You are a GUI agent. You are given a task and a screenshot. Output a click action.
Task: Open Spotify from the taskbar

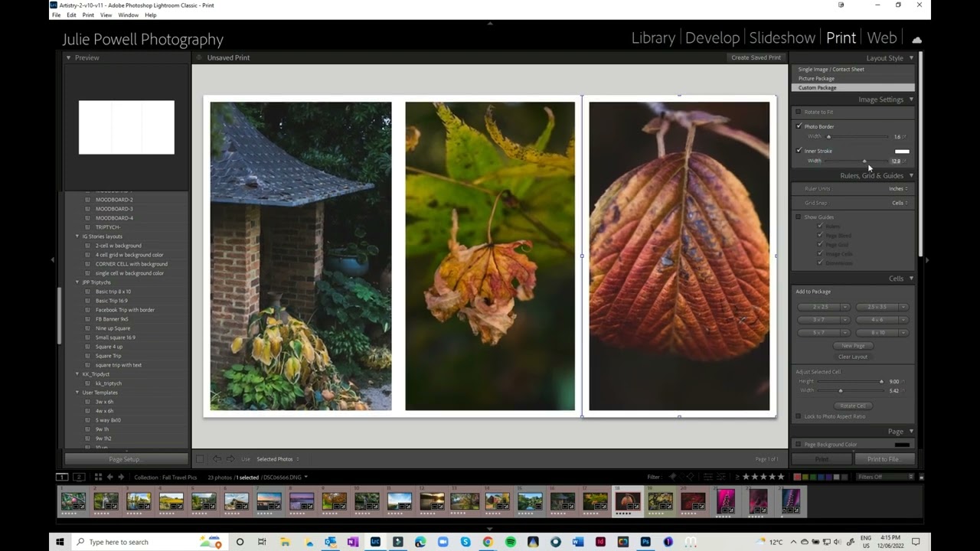coord(511,542)
